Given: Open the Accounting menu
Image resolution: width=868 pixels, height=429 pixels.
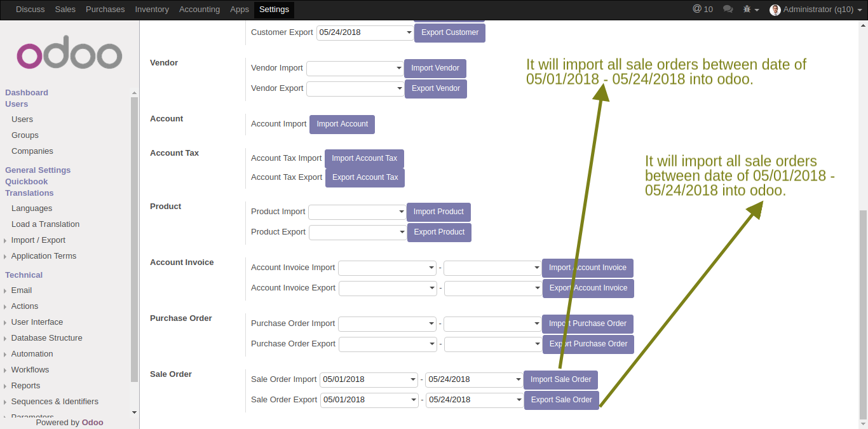Looking at the screenshot, I should (x=200, y=10).
